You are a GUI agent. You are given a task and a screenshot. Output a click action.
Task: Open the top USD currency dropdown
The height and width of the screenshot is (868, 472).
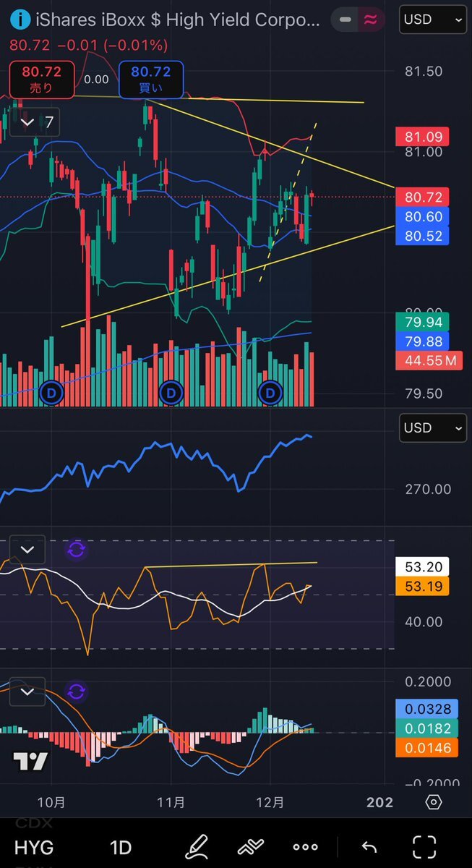click(433, 20)
